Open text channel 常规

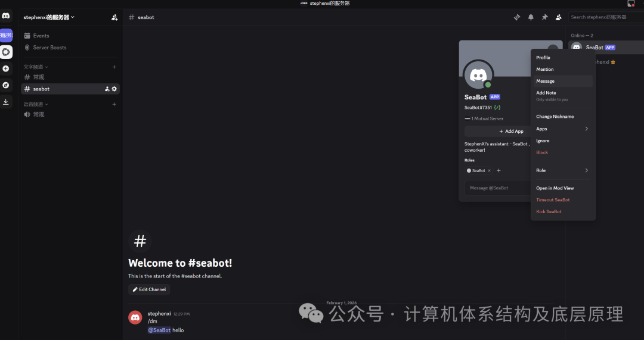point(70,77)
